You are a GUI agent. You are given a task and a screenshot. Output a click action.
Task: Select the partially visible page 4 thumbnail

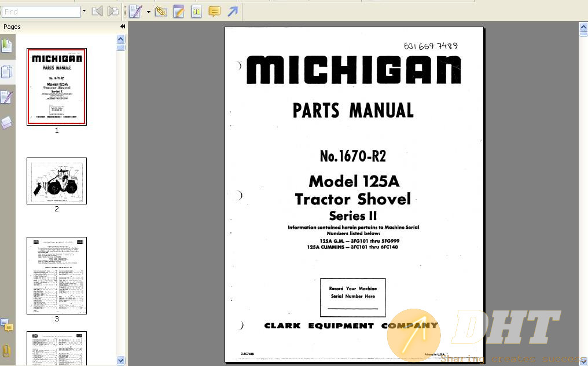coord(57,349)
